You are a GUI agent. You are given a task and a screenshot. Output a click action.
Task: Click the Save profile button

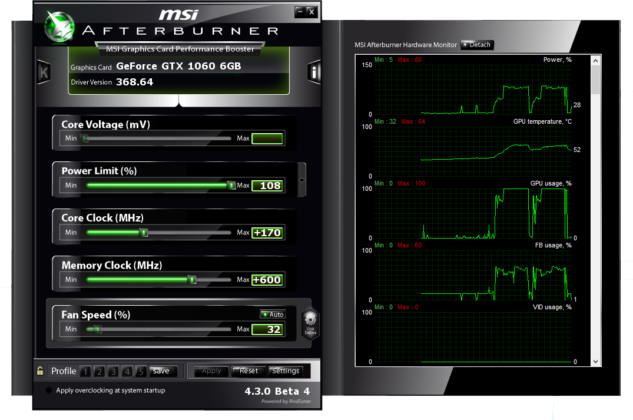162,371
